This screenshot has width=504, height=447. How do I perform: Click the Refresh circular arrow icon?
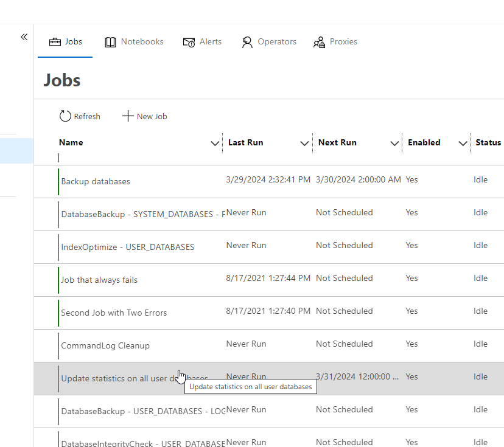coord(65,116)
